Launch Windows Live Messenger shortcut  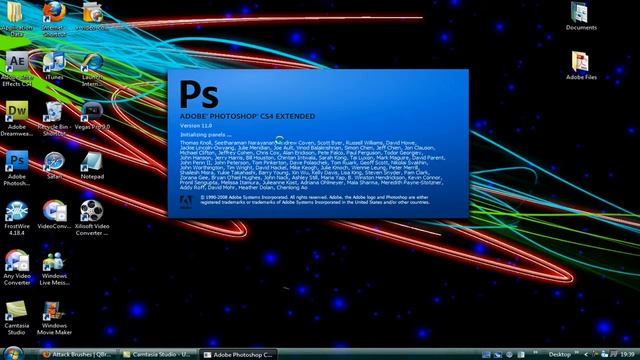point(54,268)
